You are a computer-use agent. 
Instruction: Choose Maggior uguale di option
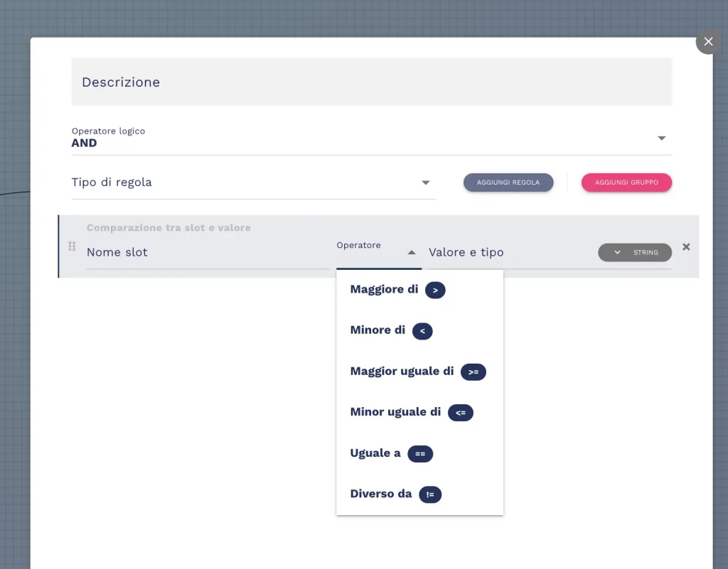(419, 372)
